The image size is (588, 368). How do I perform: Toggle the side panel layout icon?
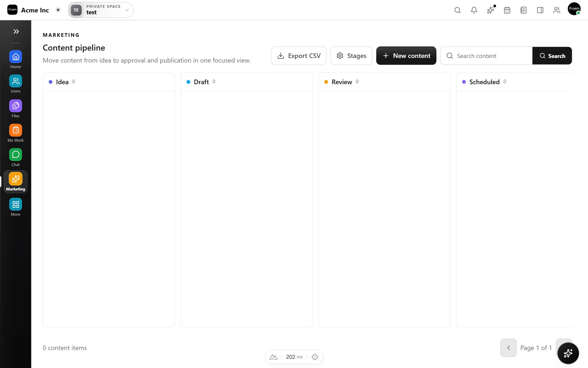pyautogui.click(x=540, y=10)
